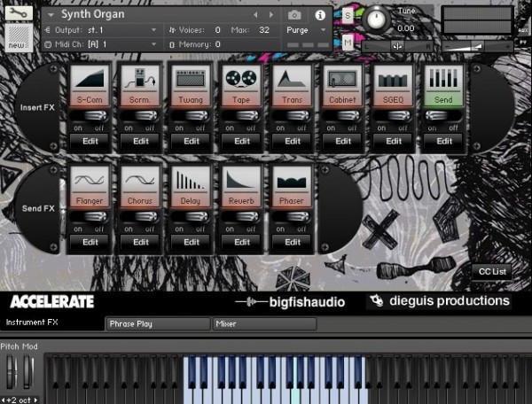Select the Scrm screamer pedal icon
Viewport: 532px width, 404px height.
(x=140, y=85)
